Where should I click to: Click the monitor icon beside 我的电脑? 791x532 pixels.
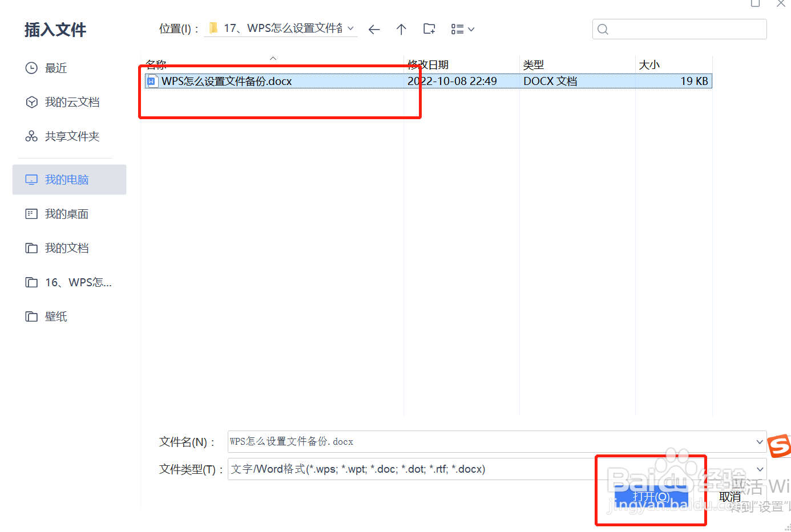[31, 180]
